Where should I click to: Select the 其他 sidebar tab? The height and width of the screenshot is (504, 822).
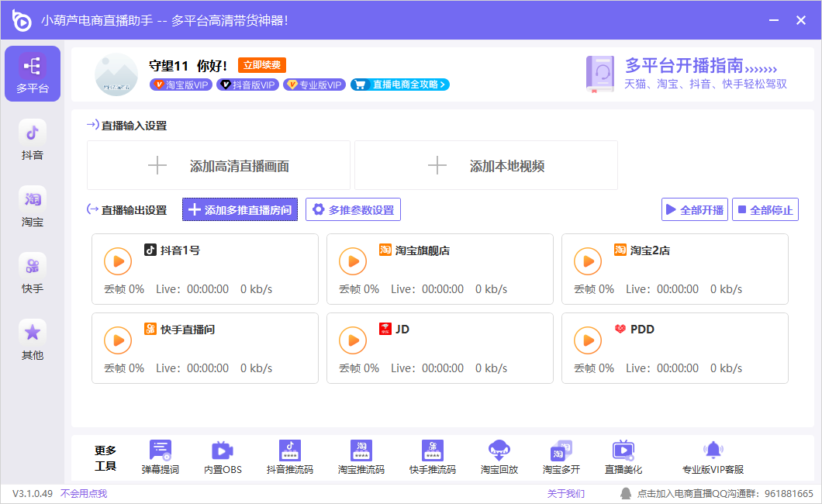point(33,340)
